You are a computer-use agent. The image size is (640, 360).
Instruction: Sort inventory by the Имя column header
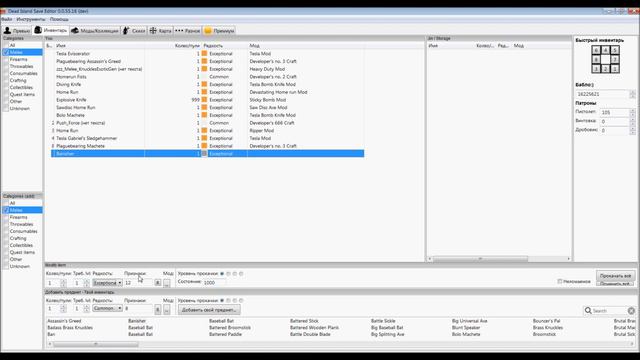(x=61, y=46)
